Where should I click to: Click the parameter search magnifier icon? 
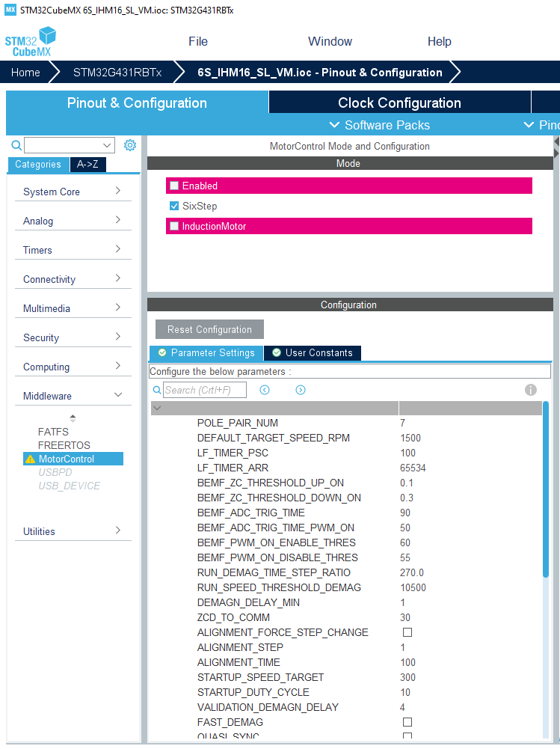pyautogui.click(x=157, y=390)
